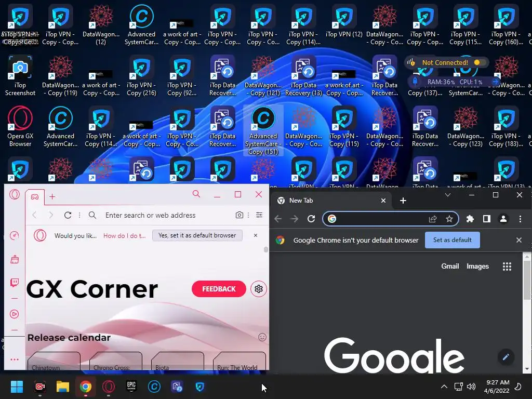Click Opera snapshot camera icon in address bar
The width and height of the screenshot is (532, 399).
(x=239, y=215)
